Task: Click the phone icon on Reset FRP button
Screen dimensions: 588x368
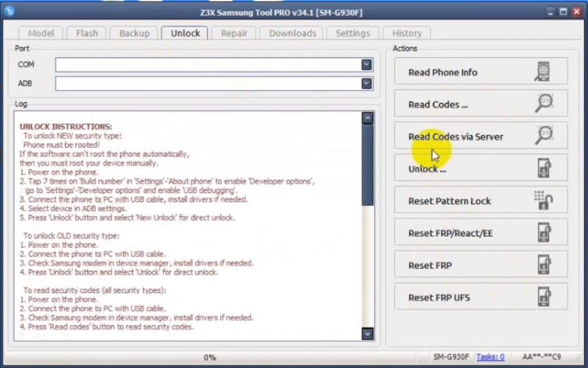Action: coord(543,265)
